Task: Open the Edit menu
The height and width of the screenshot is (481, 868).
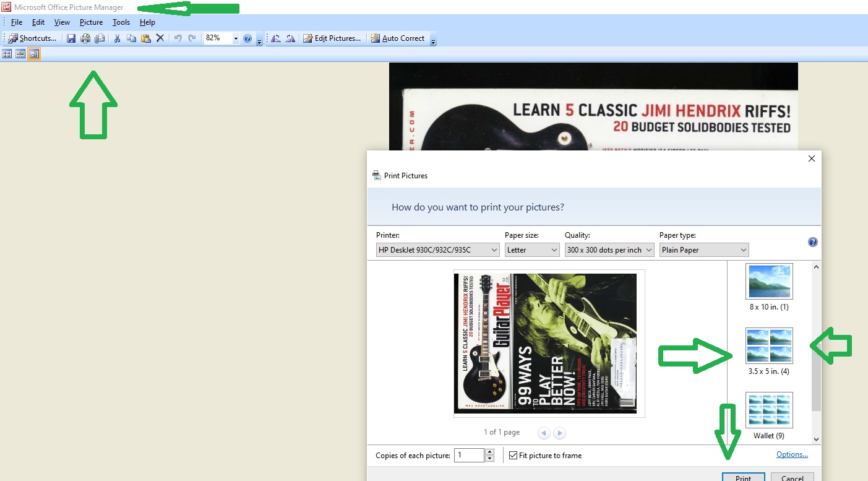Action: point(38,22)
